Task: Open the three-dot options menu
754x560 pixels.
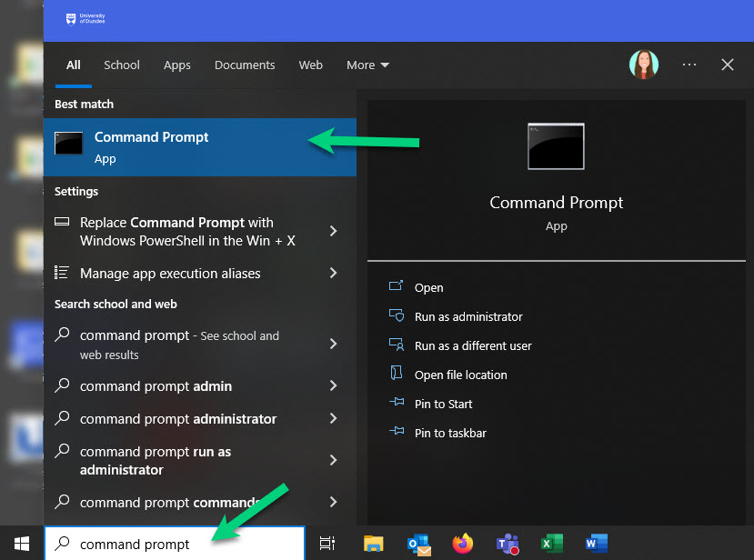Action: click(689, 65)
